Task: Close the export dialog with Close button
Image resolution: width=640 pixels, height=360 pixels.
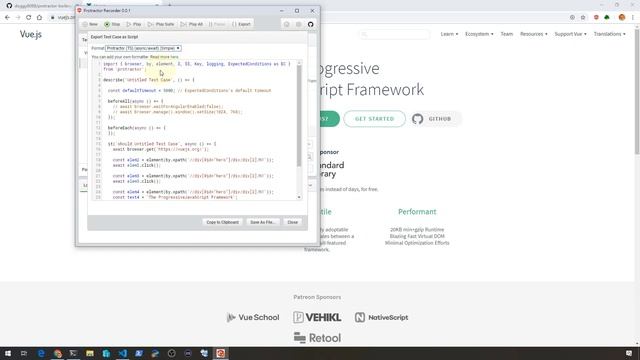Action: click(293, 222)
